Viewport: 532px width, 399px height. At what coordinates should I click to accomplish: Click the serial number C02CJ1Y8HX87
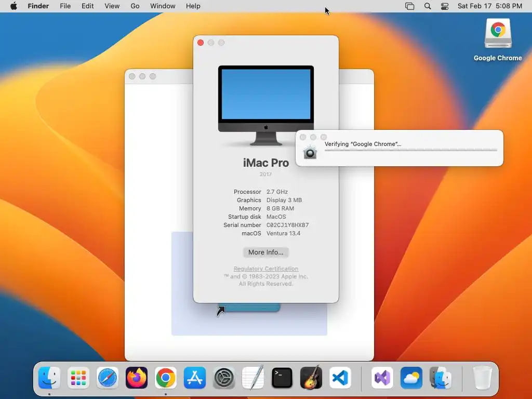287,225
